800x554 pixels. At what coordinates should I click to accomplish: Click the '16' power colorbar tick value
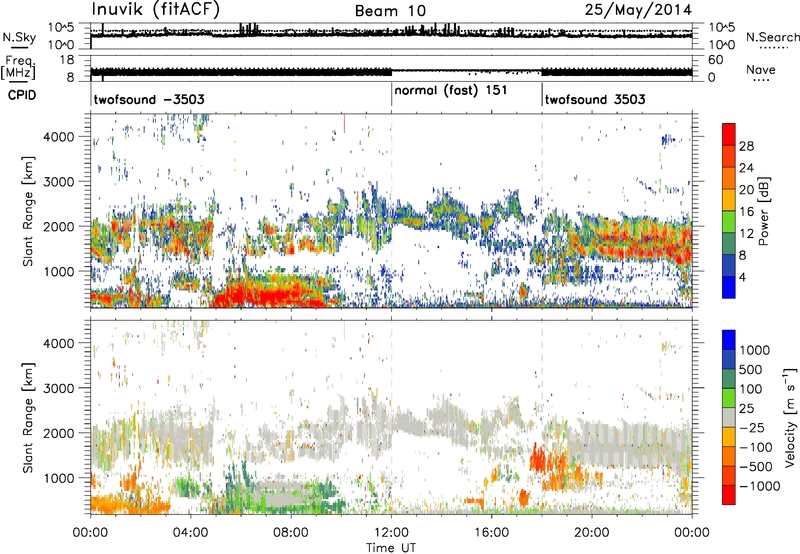746,212
